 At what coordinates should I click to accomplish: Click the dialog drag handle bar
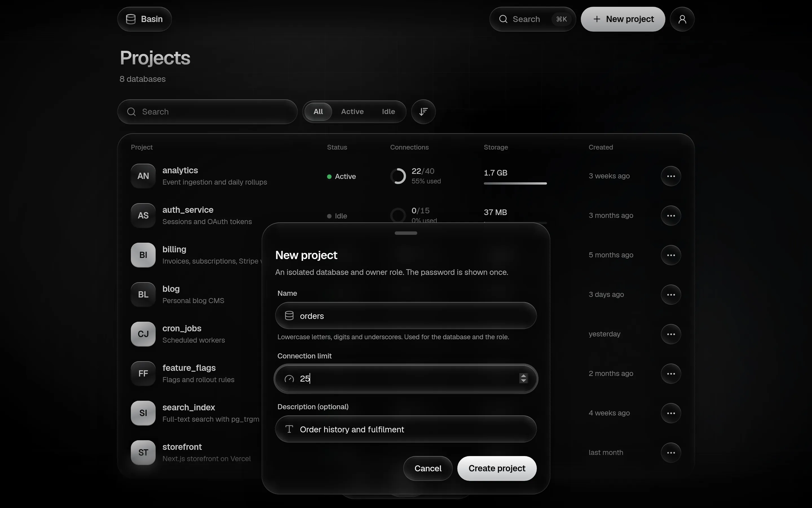[406, 233]
